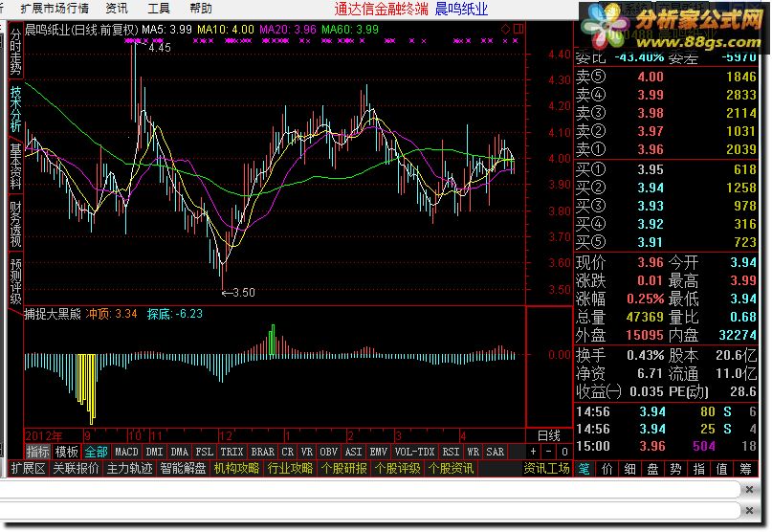
Task: Click the 晨鸣纸业 title in header
Action: coord(461,9)
